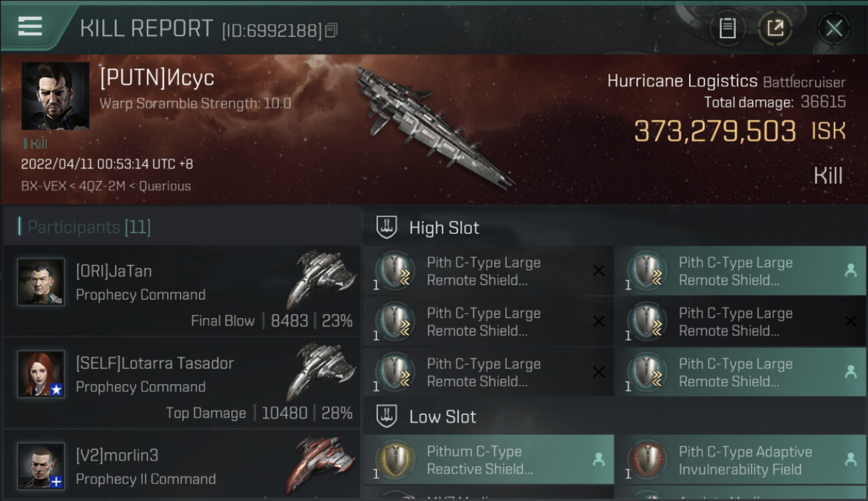This screenshot has width=868, height=501.
Task: Open JaTan's pilot portrait
Action: click(x=41, y=282)
